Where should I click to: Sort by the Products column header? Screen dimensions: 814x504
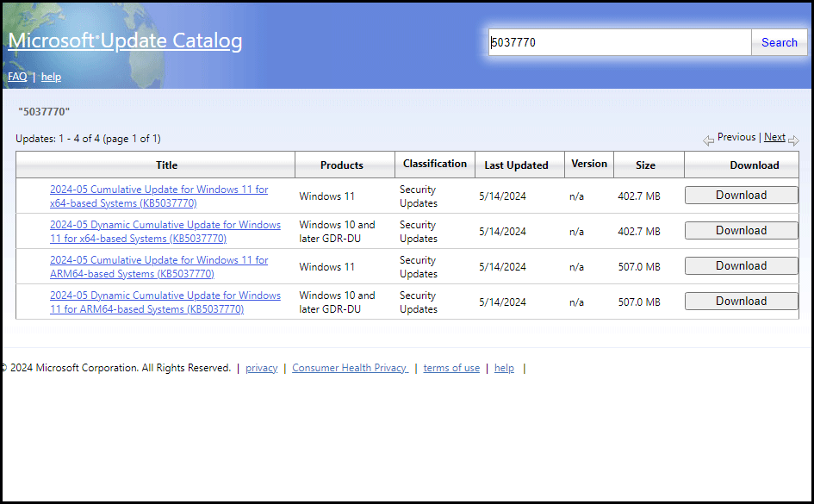coord(342,165)
